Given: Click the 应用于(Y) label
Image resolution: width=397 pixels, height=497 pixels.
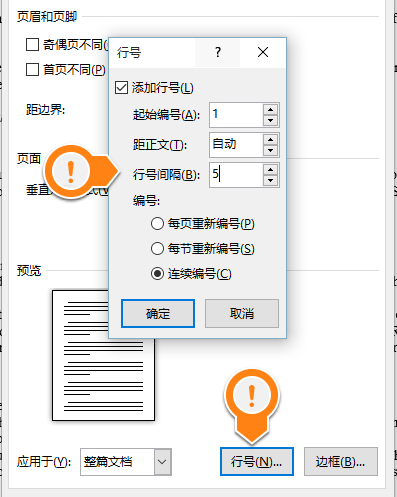Looking at the screenshot, I should tap(44, 462).
